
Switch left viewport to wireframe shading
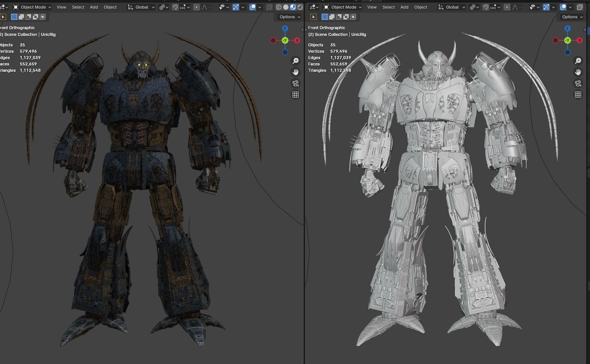[279, 7]
